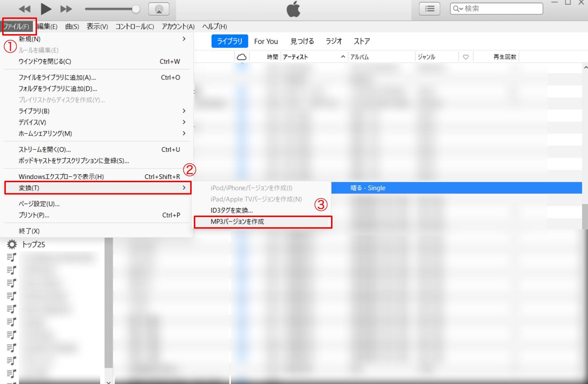Start playback with the Play button
This screenshot has height=384, width=588.
click(x=46, y=9)
